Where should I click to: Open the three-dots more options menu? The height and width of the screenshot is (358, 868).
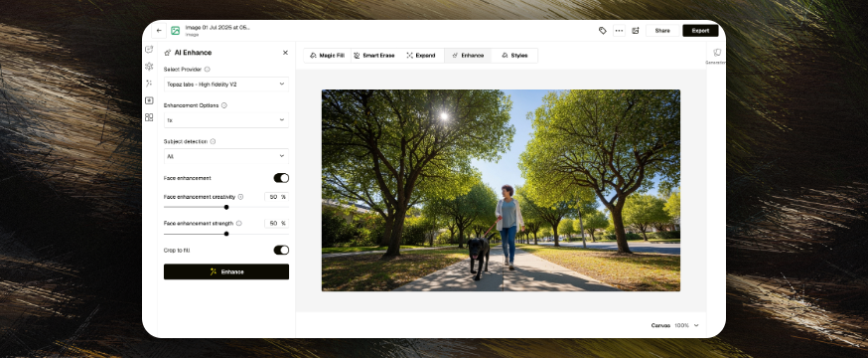[619, 31]
